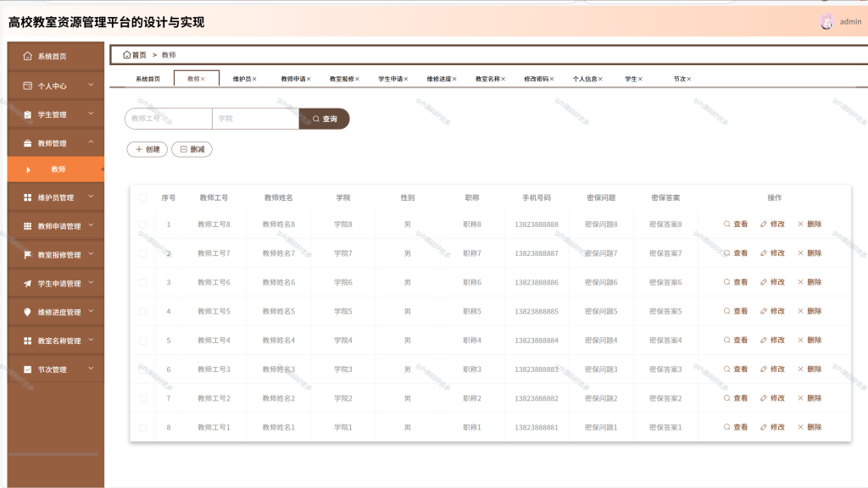Screen dimensions: 868x488
Task: Check the row for 教师工号3
Action: click(x=142, y=369)
